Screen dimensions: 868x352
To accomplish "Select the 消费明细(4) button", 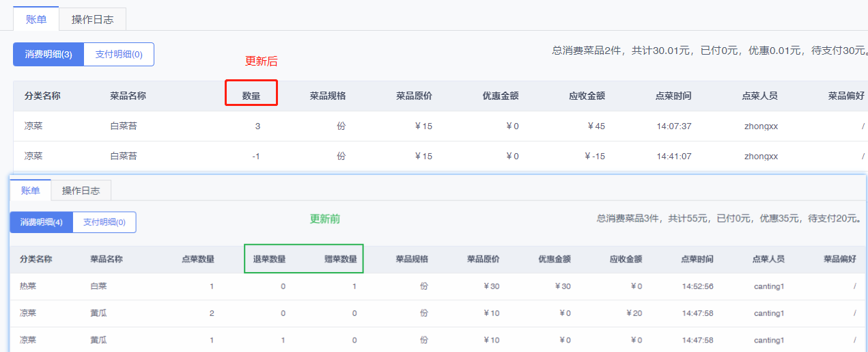I will point(42,222).
